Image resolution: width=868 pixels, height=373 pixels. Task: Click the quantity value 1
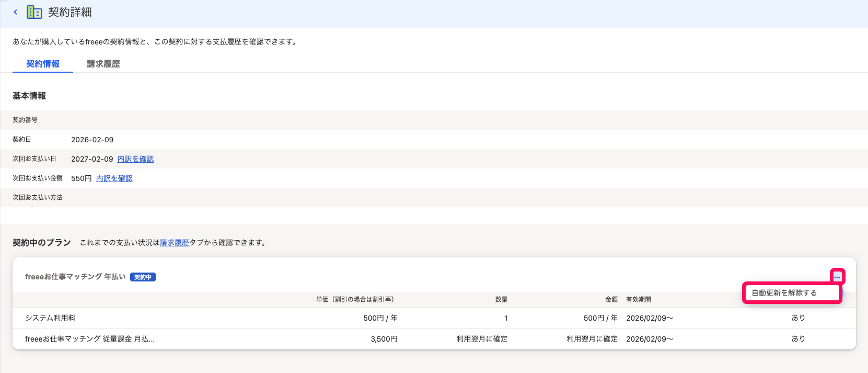(x=506, y=318)
